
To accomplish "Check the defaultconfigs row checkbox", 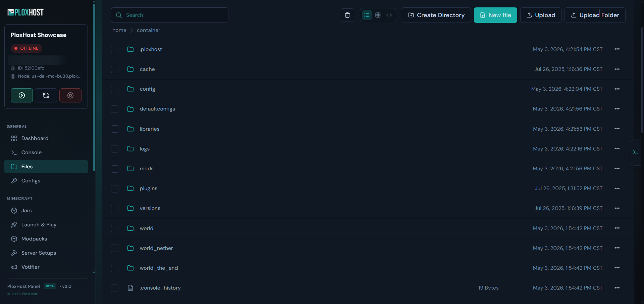I will pos(115,109).
